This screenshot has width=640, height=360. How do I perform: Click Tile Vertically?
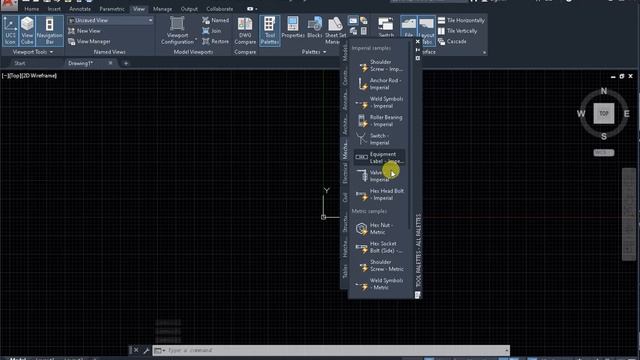pos(458,31)
